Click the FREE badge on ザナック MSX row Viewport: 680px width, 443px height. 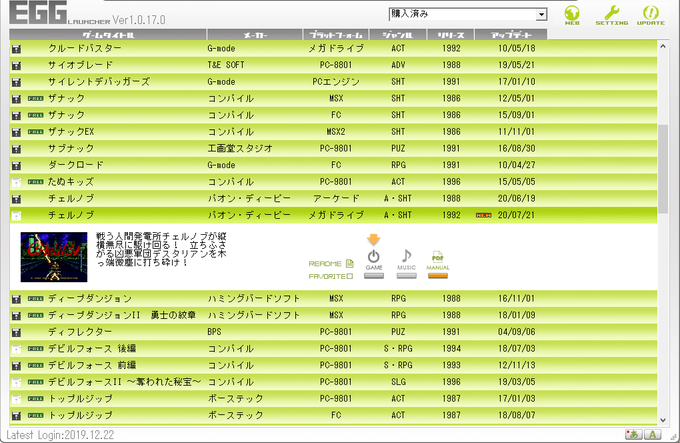[36, 98]
